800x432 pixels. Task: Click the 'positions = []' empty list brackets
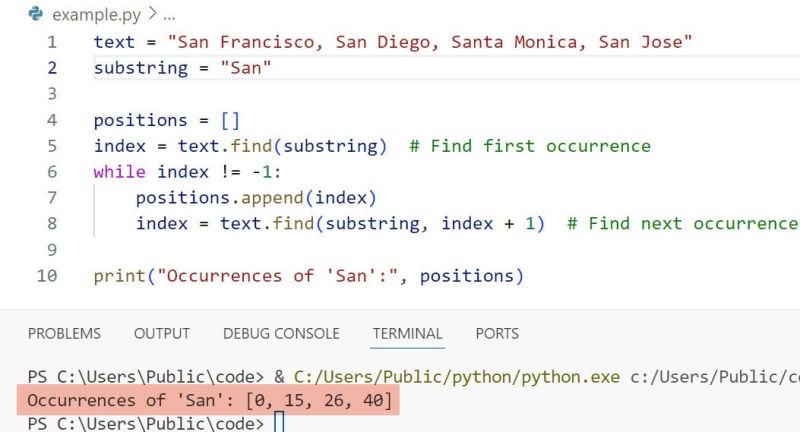tap(230, 120)
